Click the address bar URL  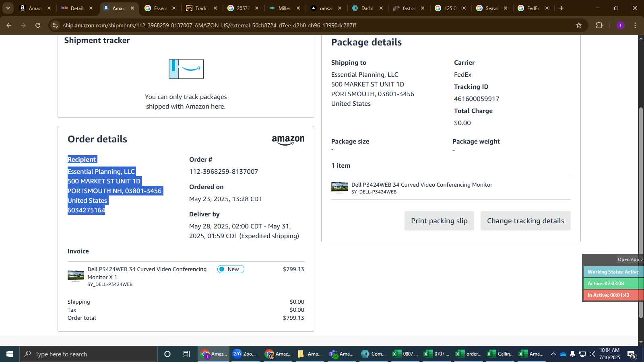[x=209, y=25]
